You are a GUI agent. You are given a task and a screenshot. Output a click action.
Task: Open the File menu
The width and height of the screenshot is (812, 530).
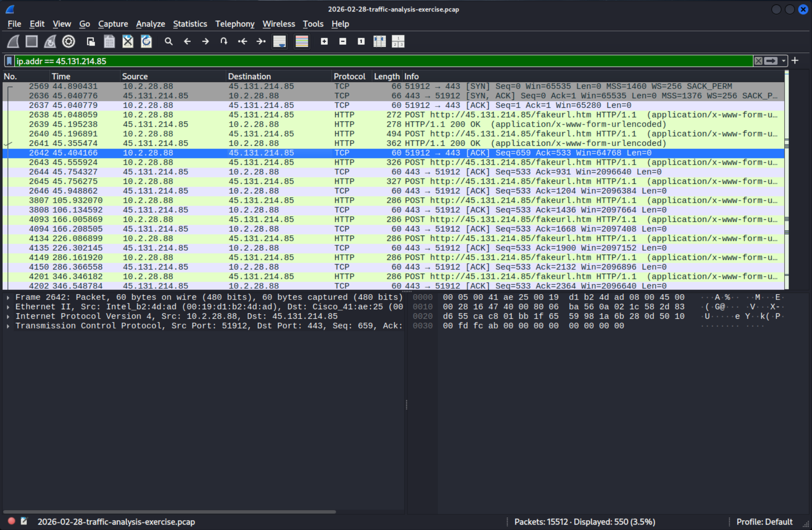click(14, 24)
